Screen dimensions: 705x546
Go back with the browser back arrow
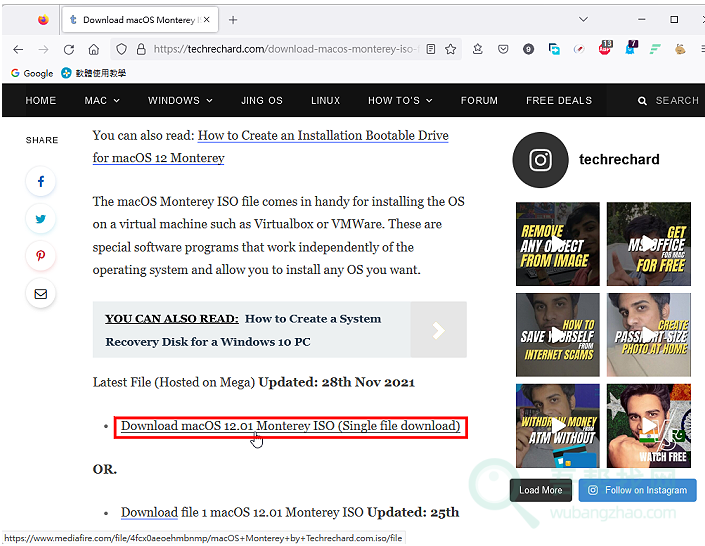click(x=18, y=49)
